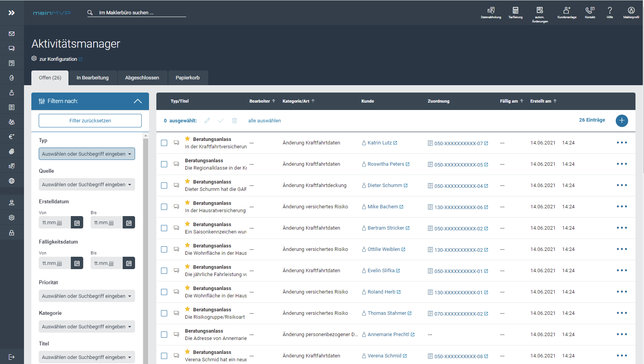
Task: Open Datenabholung in top toolbar
Action: (x=491, y=12)
